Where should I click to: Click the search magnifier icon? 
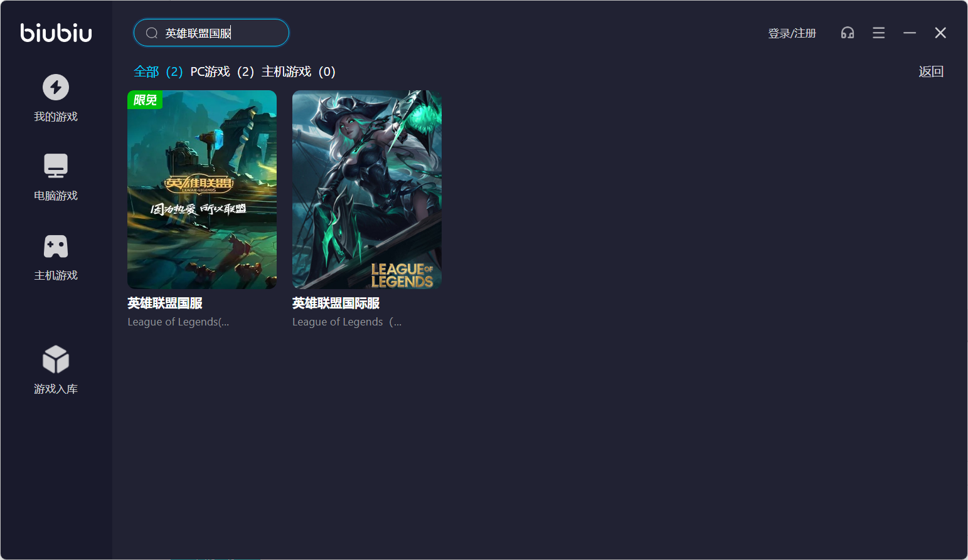(152, 33)
